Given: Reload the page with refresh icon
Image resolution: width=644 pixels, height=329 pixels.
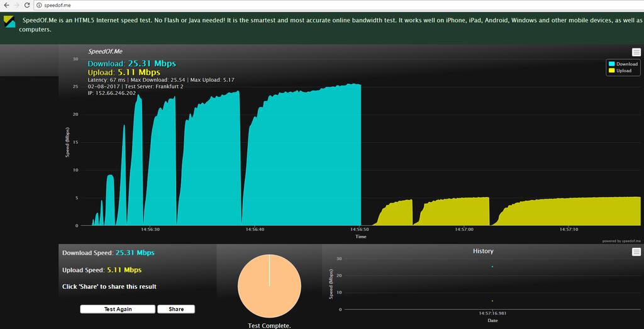Looking at the screenshot, I should point(27,5).
